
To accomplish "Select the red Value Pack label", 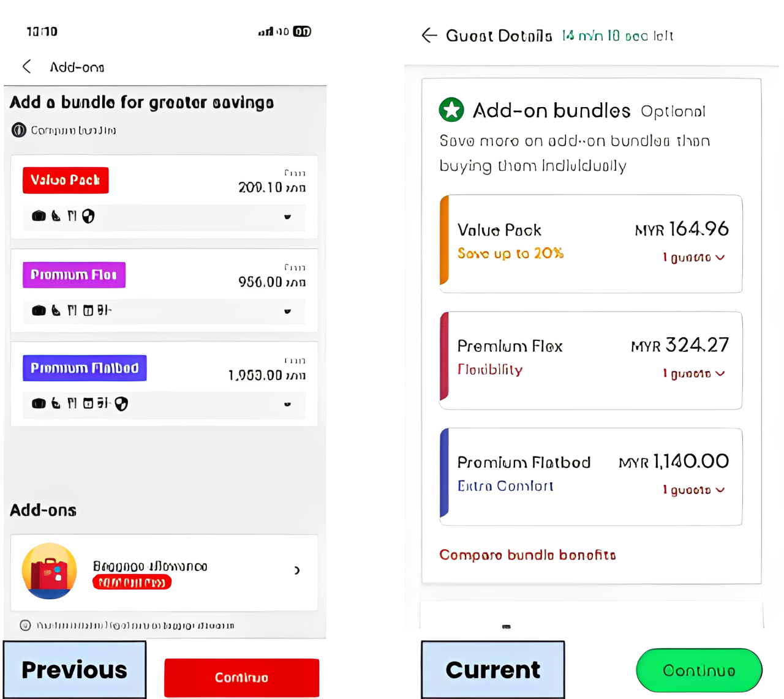I will tap(66, 180).
